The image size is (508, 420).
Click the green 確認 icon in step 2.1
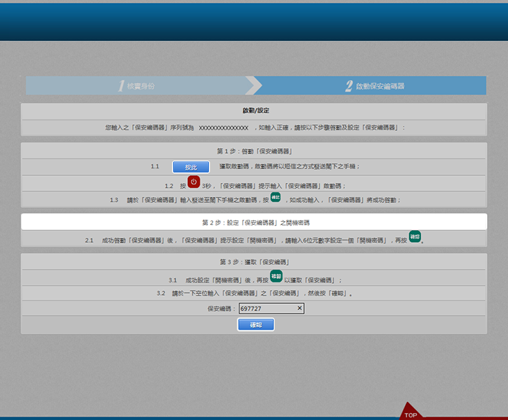(x=415, y=236)
